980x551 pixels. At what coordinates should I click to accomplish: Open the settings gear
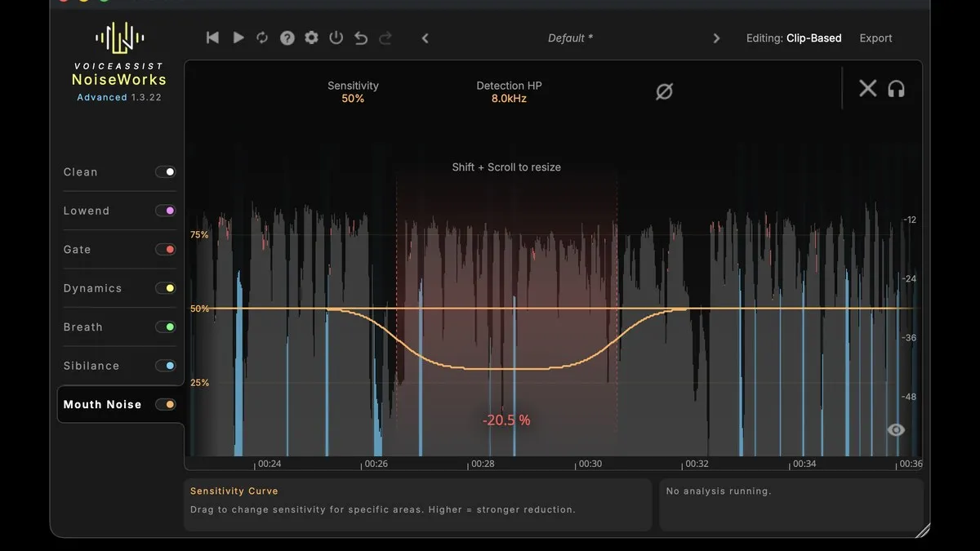pos(311,38)
